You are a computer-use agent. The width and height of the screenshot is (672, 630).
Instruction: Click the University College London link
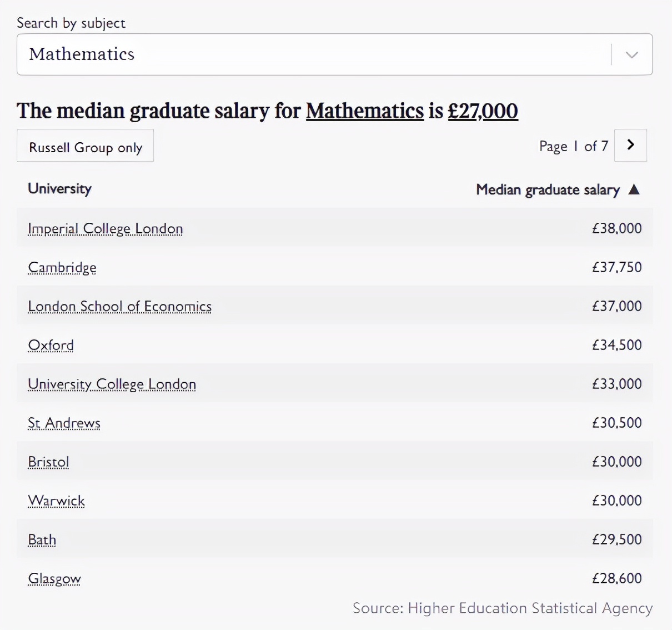pyautogui.click(x=112, y=384)
